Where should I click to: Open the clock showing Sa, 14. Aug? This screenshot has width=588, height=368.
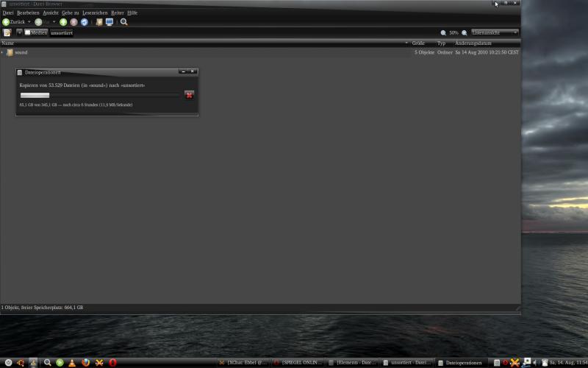click(x=568, y=363)
